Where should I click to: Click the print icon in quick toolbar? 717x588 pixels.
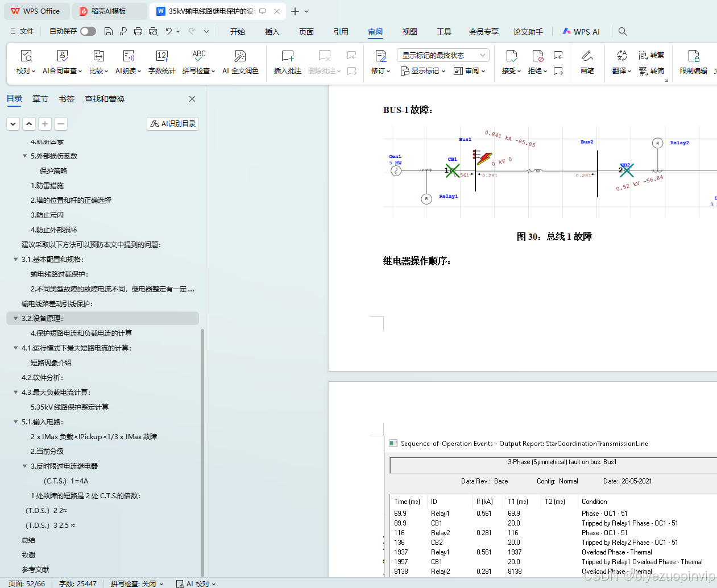click(x=138, y=31)
